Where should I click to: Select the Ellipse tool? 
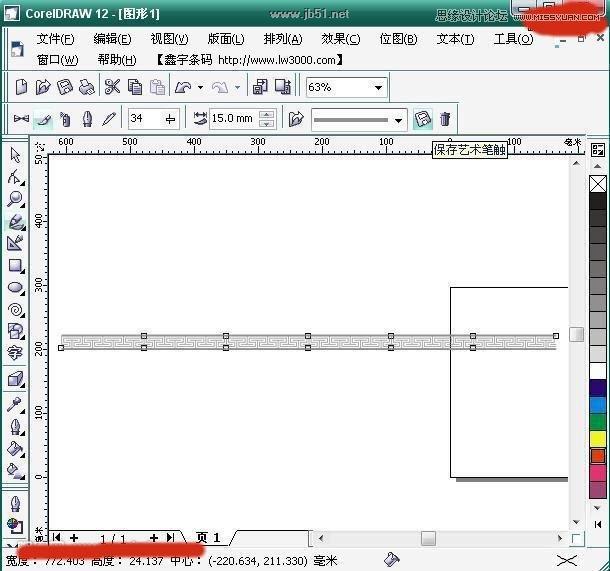(x=16, y=288)
